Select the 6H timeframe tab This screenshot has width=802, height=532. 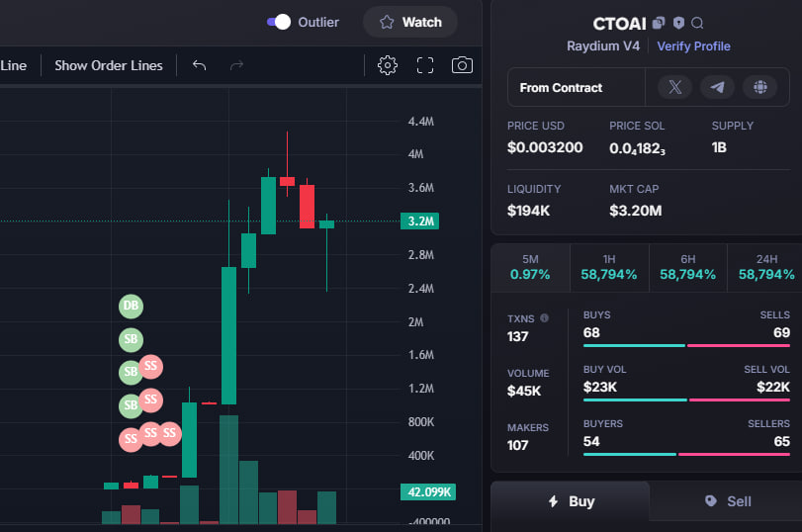pos(688,268)
